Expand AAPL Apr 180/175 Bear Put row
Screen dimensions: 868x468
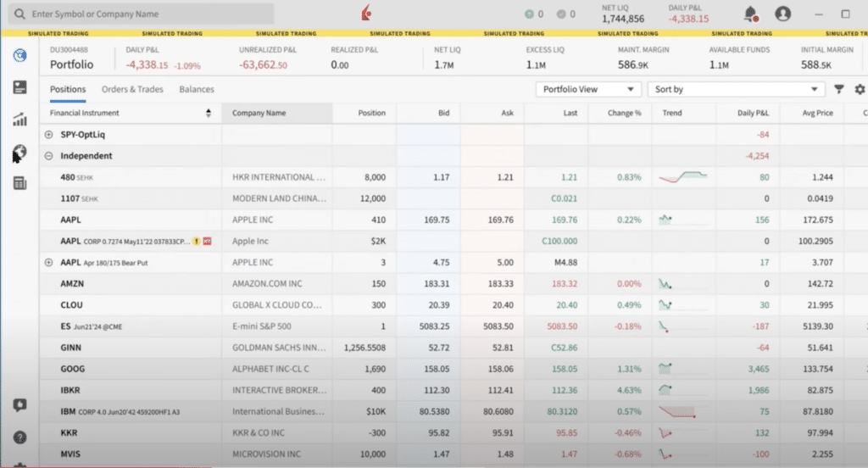[x=48, y=263]
